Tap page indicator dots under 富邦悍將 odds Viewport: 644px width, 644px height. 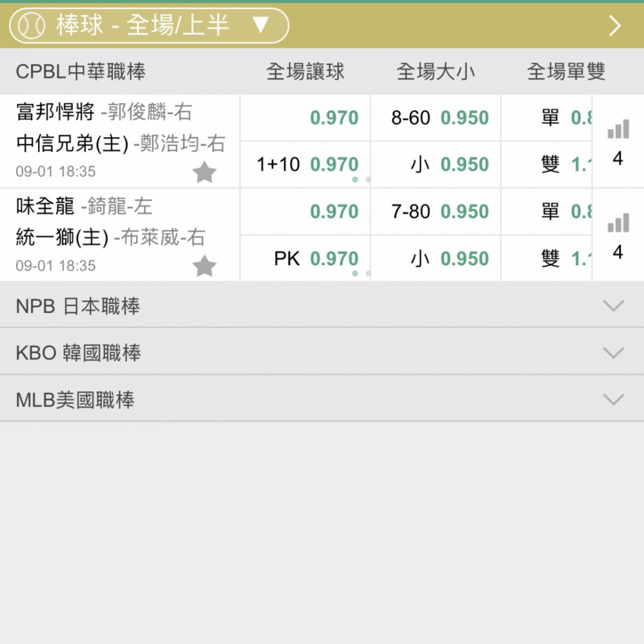362,180
